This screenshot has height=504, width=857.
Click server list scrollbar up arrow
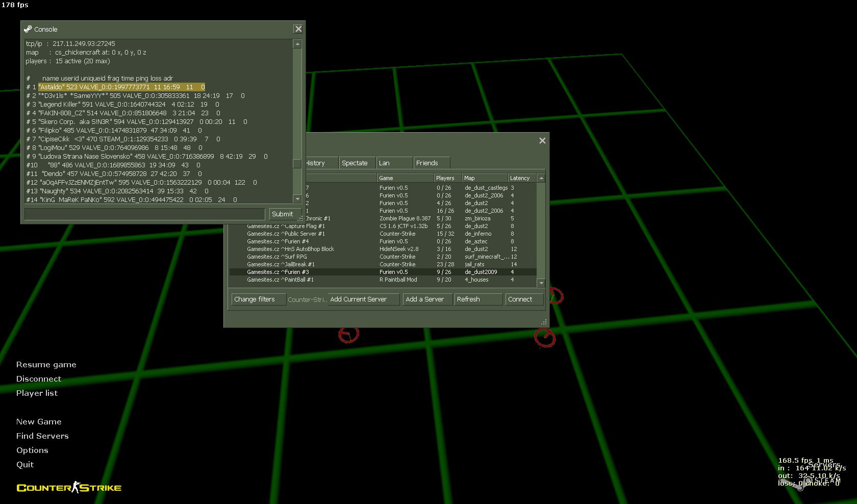pyautogui.click(x=541, y=178)
